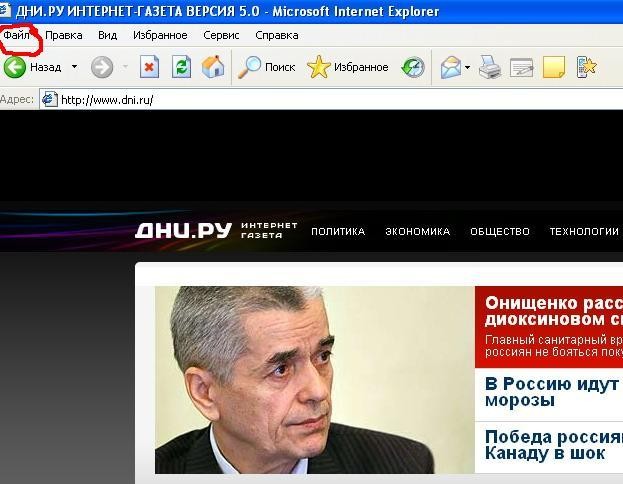The width and height of the screenshot is (623, 484).
Task: Click the page icon in address bar
Action: click(x=49, y=99)
